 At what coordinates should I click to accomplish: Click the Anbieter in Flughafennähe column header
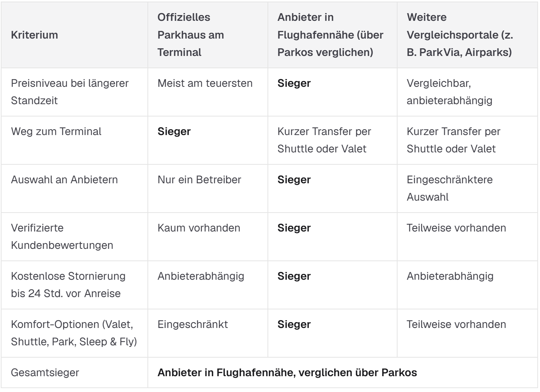click(330, 35)
